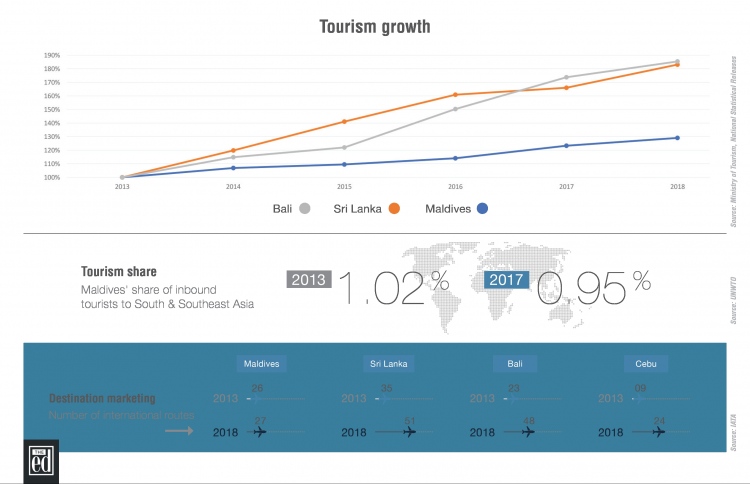The width and height of the screenshot is (750, 484).
Task: Click the 'ed' logo in bottom corner
Action: pos(41,461)
